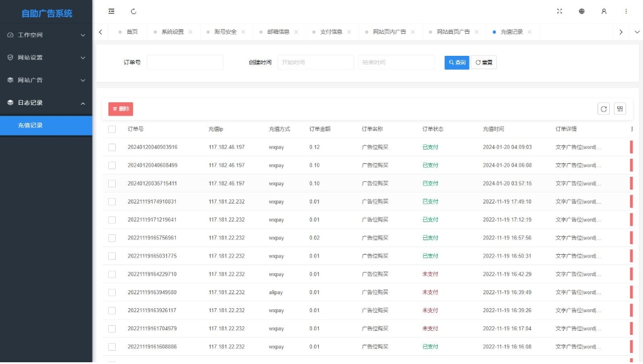
Task: Click the timestamp 2024-01-20 04:09:03
Action: (x=507, y=147)
